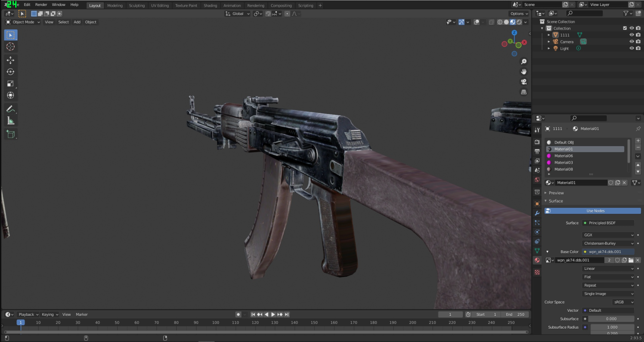Screen dimensions: 644x342
Task: Open the Object Mode dropdown
Action: point(23,22)
